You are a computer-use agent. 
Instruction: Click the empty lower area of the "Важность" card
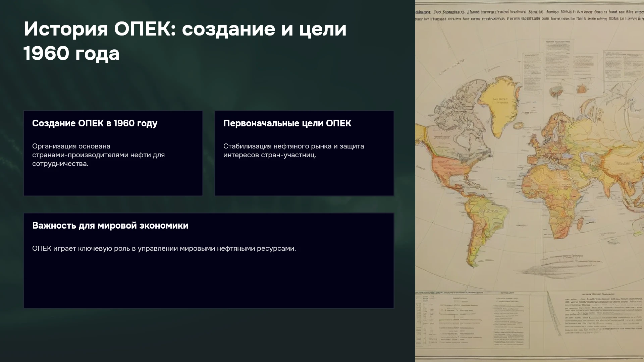click(x=209, y=282)
